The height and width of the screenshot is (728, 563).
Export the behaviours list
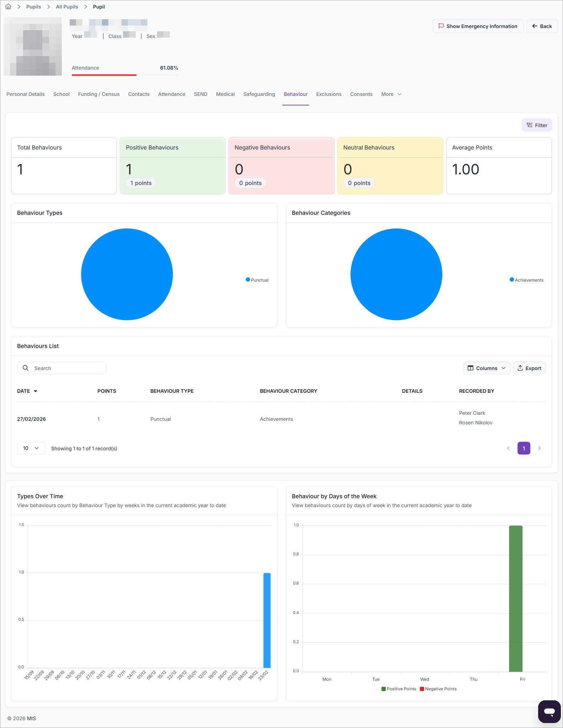click(x=529, y=368)
